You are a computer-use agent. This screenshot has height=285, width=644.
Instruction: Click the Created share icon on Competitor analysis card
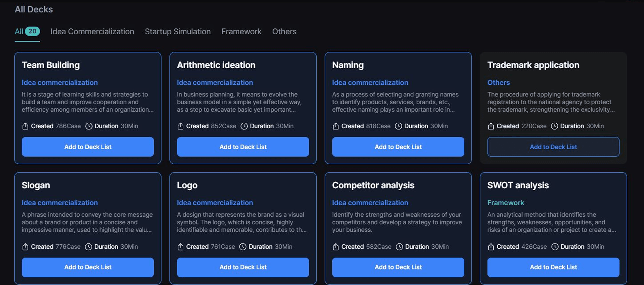click(335, 247)
